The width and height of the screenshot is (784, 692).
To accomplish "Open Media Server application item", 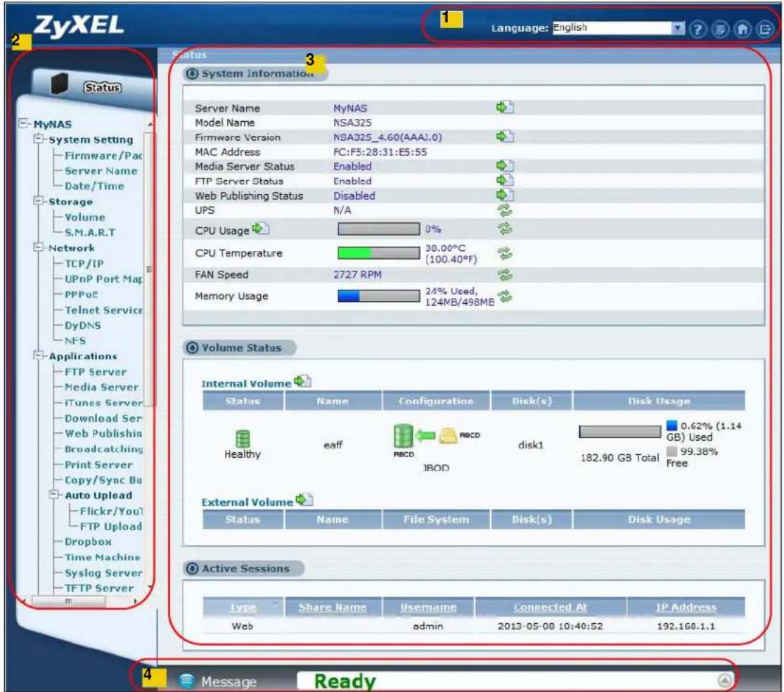I will click(101, 387).
